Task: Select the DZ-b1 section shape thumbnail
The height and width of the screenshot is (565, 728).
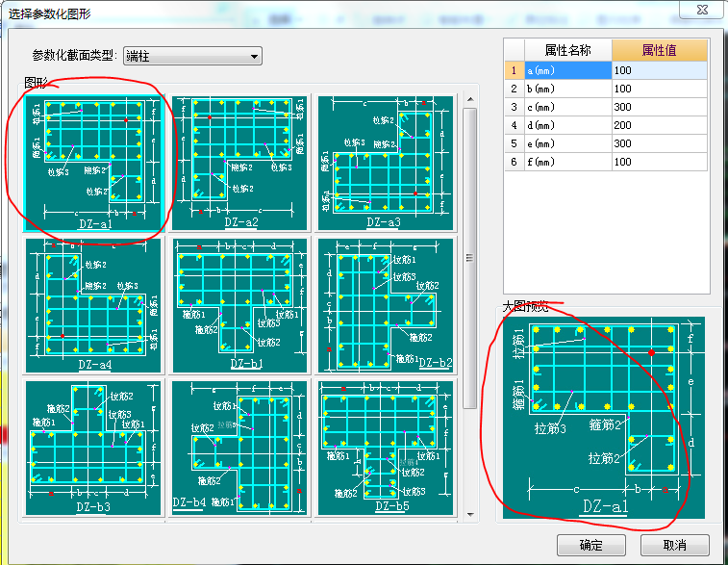Action: coord(240,305)
